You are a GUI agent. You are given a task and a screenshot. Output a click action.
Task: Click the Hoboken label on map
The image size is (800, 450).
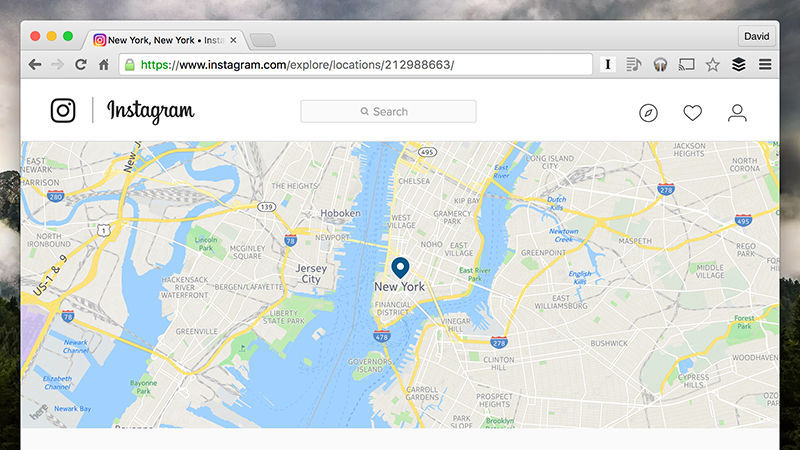pyautogui.click(x=340, y=213)
